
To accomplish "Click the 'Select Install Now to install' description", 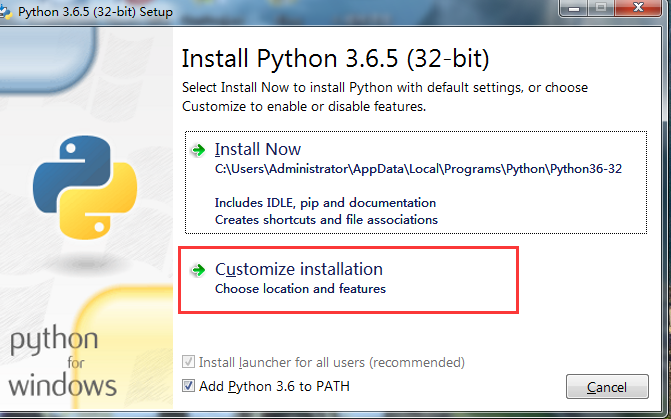I will [x=385, y=97].
